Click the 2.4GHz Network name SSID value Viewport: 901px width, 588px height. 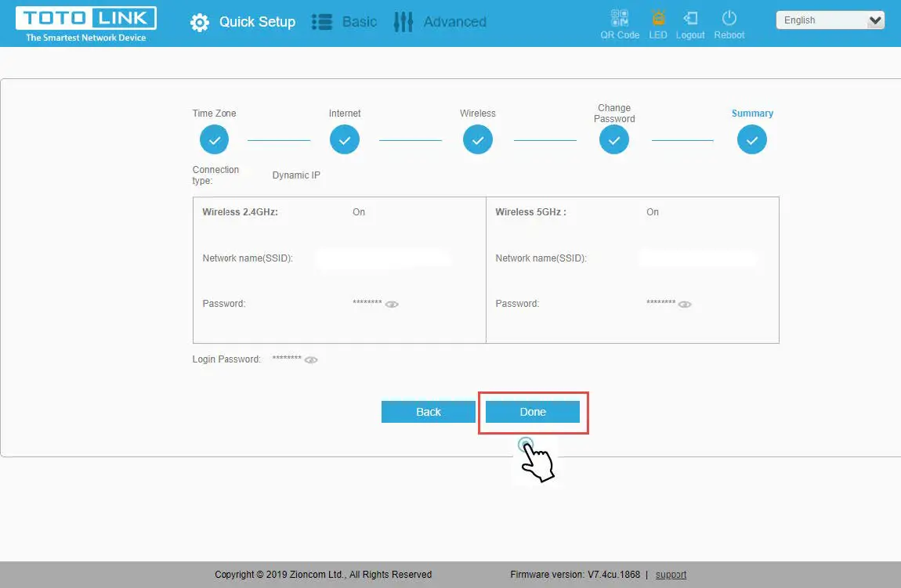tap(383, 258)
